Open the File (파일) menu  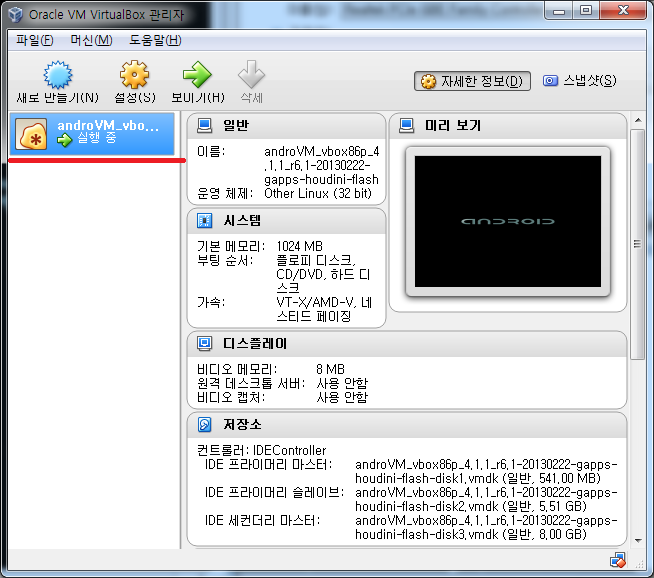[x=35, y=40]
